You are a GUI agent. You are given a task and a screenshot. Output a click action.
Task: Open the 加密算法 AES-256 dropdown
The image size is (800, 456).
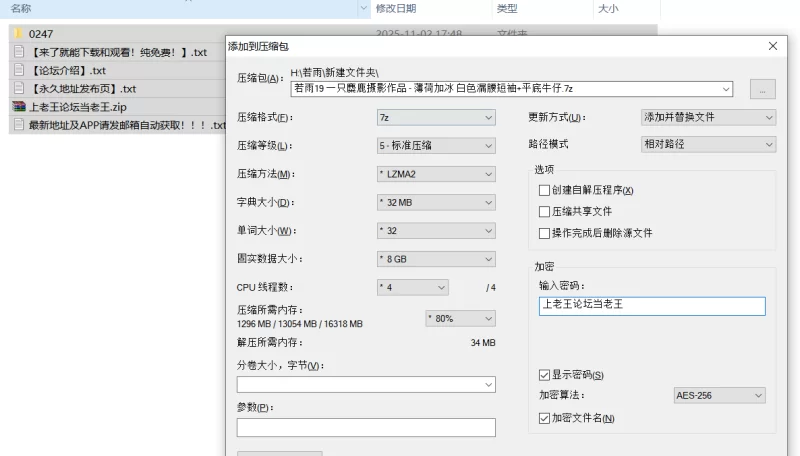tap(719, 395)
